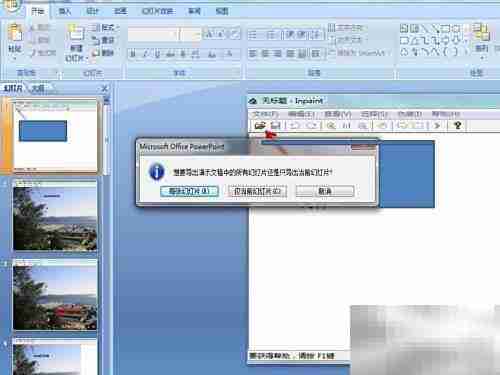This screenshot has height=375, width=500.
Task: Select the third slide thumbnail with red roofs
Action: tap(55, 295)
